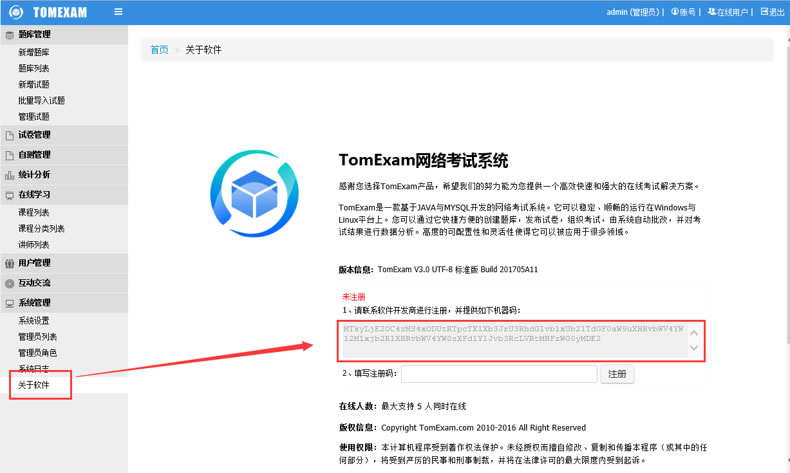
Task: Click the 题库管理 database icon
Action: 10,35
